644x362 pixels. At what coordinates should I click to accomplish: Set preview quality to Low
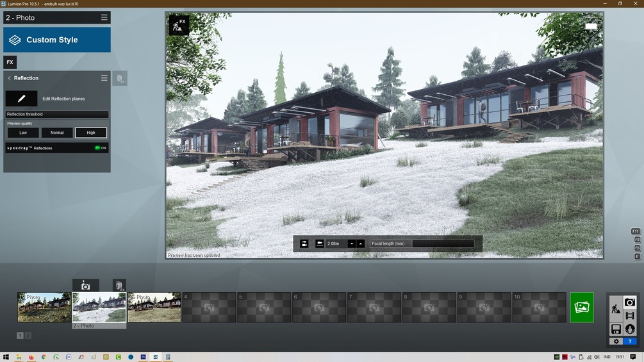tap(23, 133)
